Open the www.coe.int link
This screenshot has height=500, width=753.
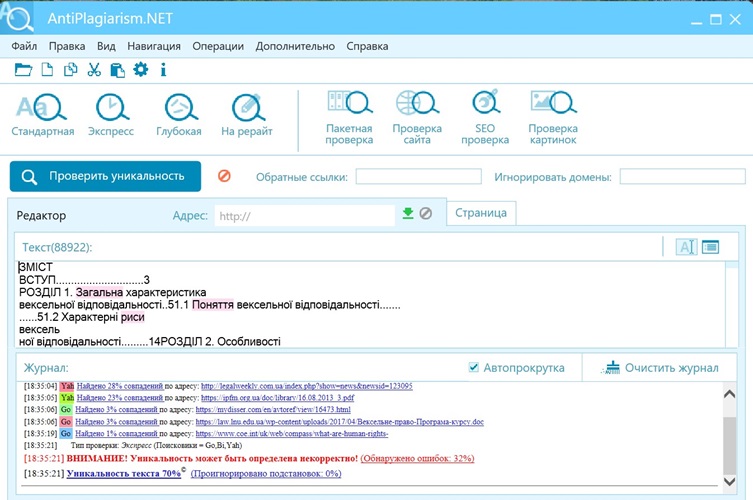click(292, 433)
